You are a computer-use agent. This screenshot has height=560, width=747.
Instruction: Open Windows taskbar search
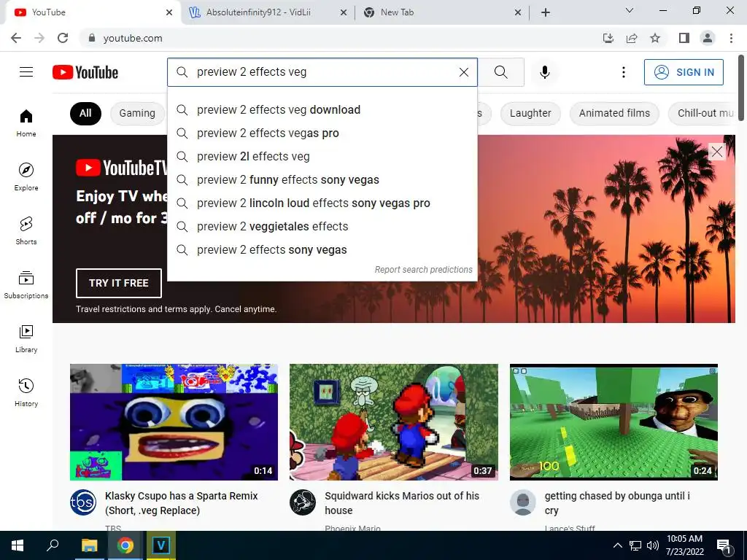pos(53,545)
